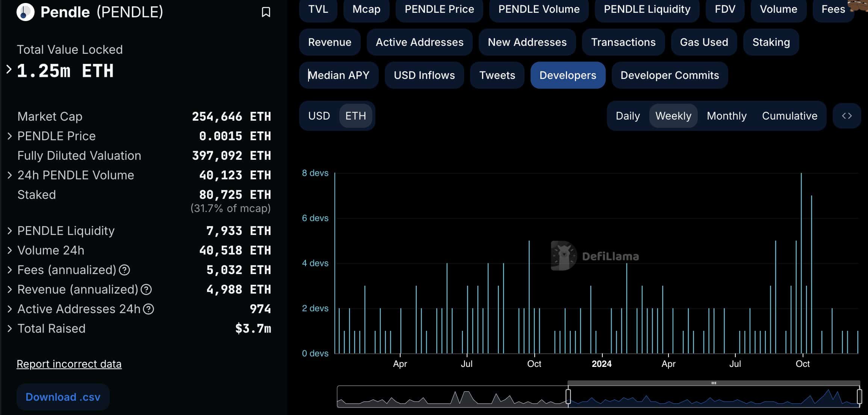Expand the 24h PENDLE Volume row
This screenshot has width=868, height=415.
[x=10, y=175]
